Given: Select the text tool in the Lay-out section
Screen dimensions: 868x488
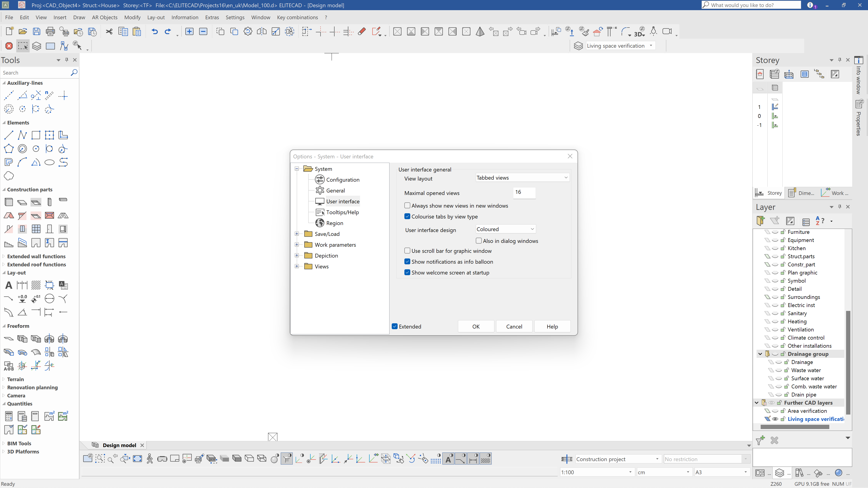Looking at the screenshot, I should coord(8,285).
